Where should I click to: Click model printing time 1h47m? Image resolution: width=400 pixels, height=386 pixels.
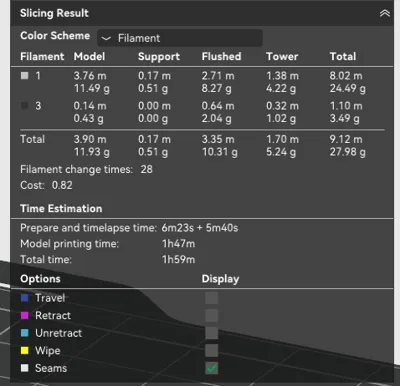tap(179, 244)
